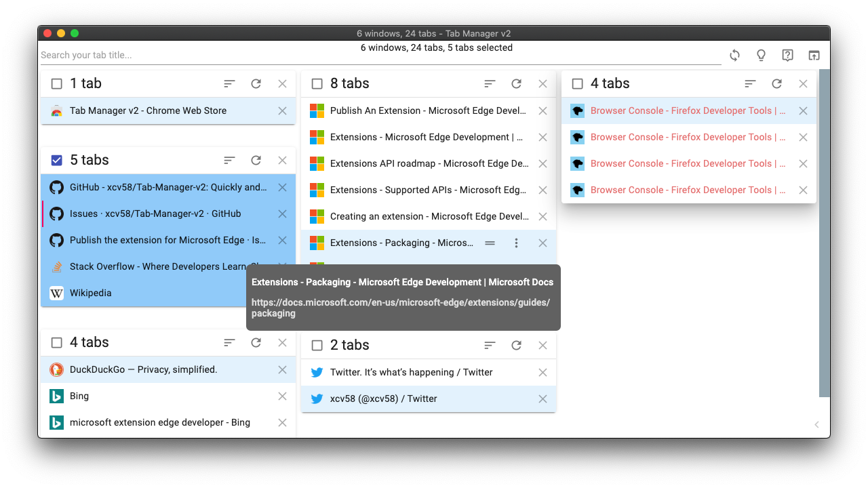The width and height of the screenshot is (868, 488).
Task: Click the open-in-new-window icon in top toolbar
Action: (x=814, y=56)
